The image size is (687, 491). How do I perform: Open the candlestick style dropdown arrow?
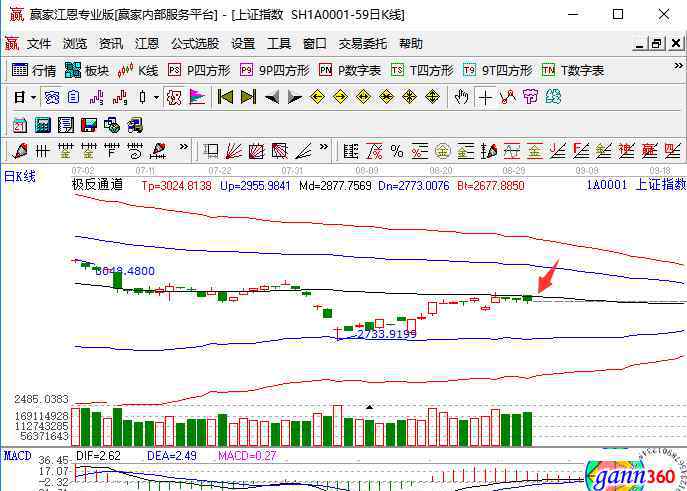click(156, 97)
